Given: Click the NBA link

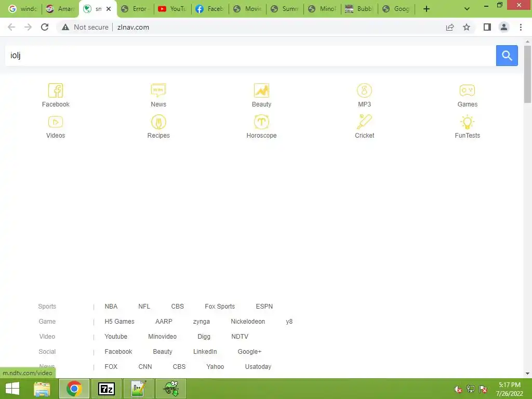Looking at the screenshot, I should 111,307.
